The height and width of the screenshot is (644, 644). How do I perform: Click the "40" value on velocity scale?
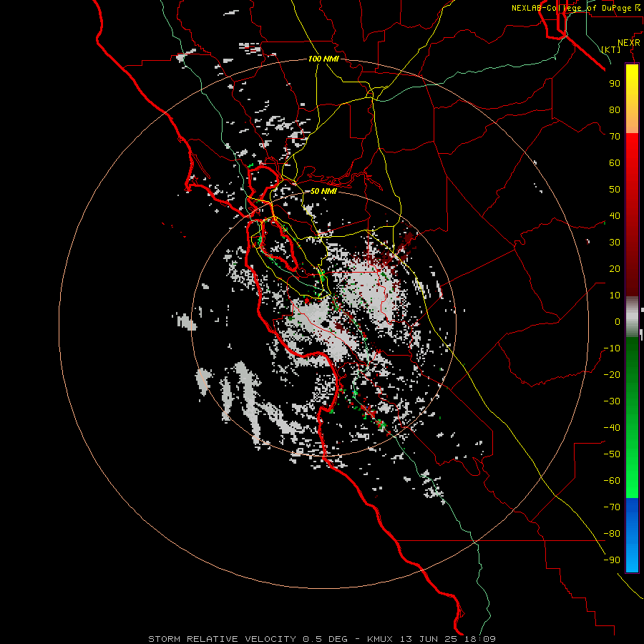click(x=615, y=215)
